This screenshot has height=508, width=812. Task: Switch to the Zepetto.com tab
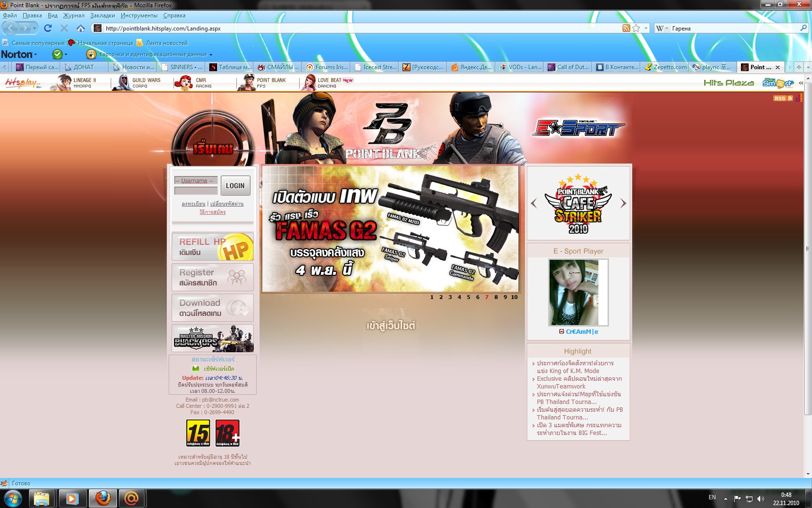coord(666,67)
